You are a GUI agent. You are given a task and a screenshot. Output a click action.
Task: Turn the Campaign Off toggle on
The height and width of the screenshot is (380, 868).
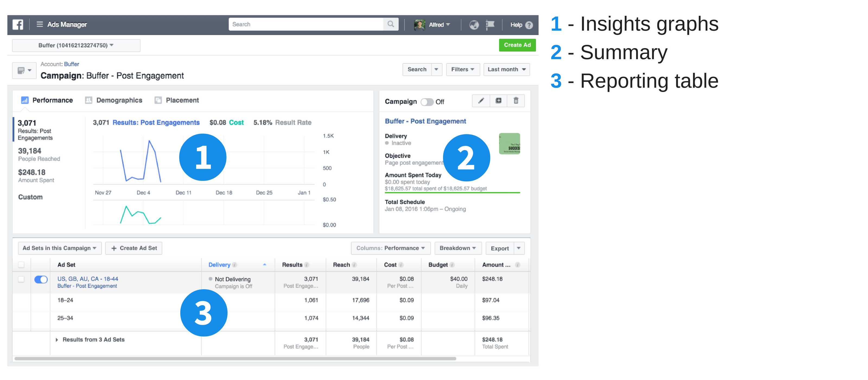427,102
